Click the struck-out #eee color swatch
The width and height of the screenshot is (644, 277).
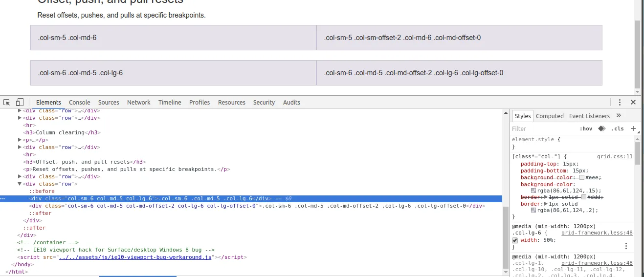(582, 177)
